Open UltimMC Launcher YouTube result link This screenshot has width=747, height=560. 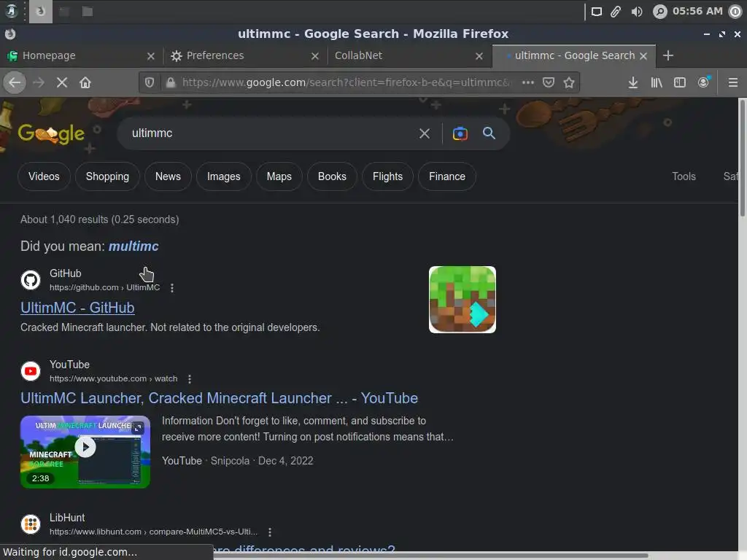[219, 399]
